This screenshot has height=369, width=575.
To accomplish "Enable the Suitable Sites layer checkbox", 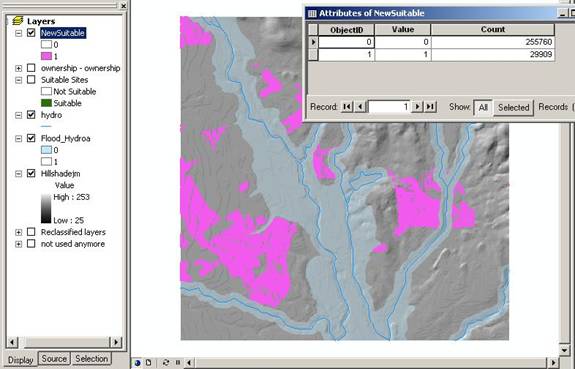I will (31, 80).
